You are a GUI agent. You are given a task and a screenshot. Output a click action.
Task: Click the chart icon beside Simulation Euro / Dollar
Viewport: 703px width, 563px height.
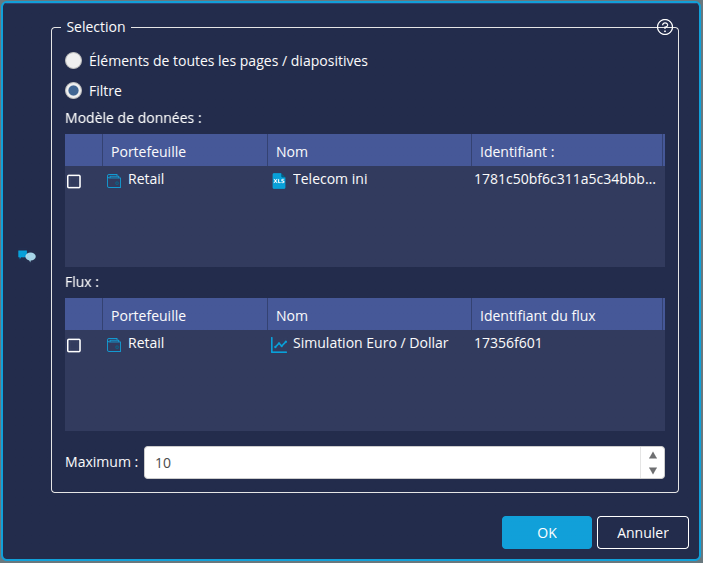(279, 345)
